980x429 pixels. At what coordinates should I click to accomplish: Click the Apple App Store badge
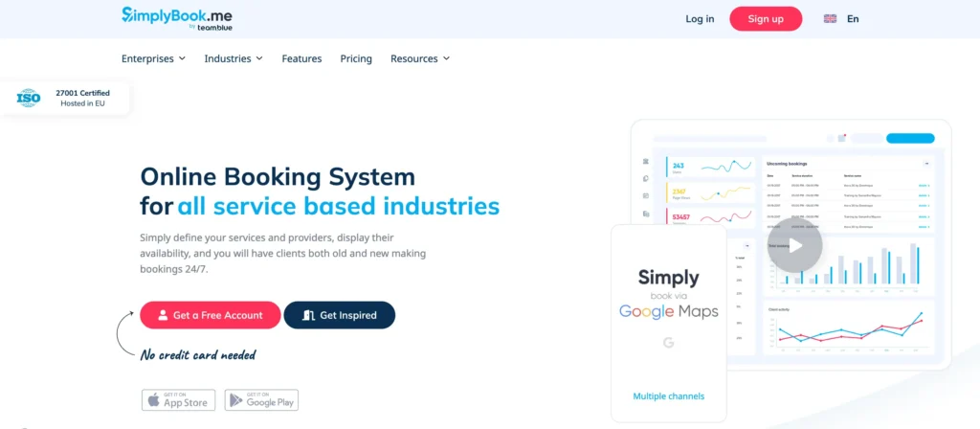[179, 400]
